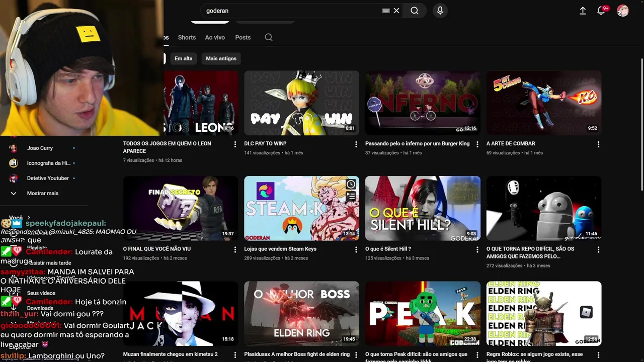This screenshot has width=644, height=362.
Task: Open the notifications bell
Action: click(601, 11)
